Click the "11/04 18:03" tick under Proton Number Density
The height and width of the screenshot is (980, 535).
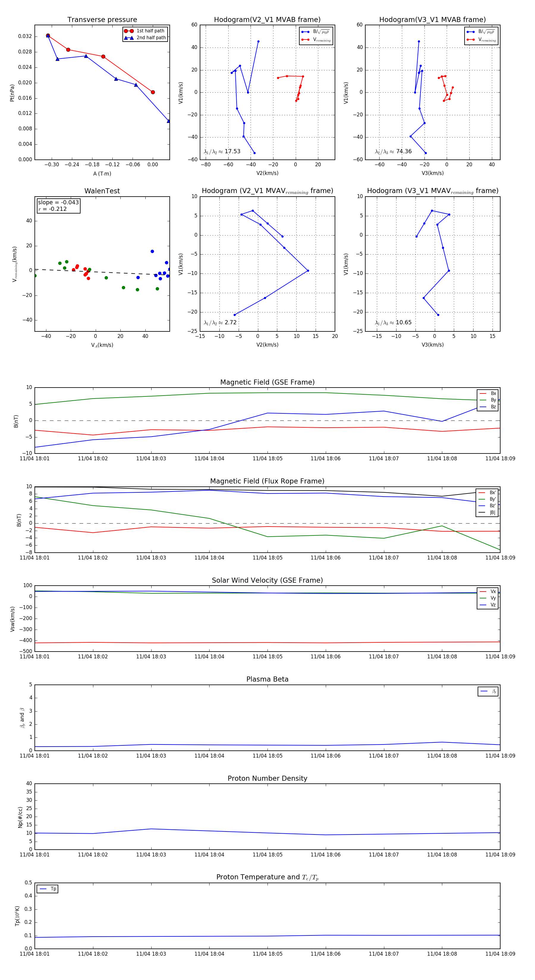[151, 855]
